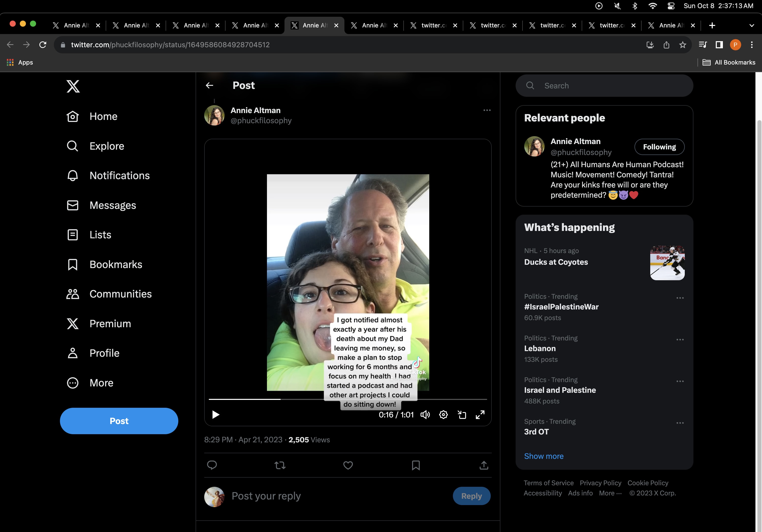The height and width of the screenshot is (532, 762).
Task: Open Chrome tab search chevron
Action: click(751, 26)
